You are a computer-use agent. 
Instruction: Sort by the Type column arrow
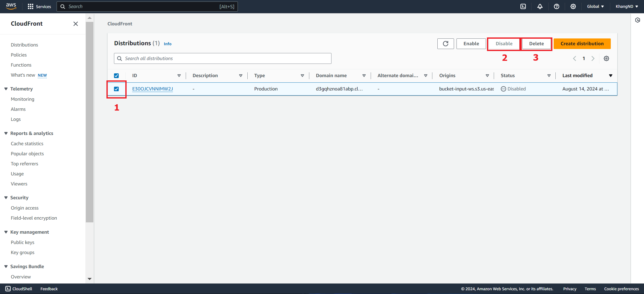pyautogui.click(x=302, y=76)
